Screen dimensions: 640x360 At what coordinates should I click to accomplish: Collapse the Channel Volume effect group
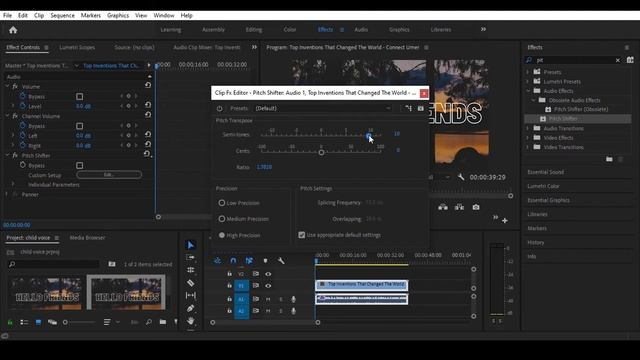[x=7, y=116]
